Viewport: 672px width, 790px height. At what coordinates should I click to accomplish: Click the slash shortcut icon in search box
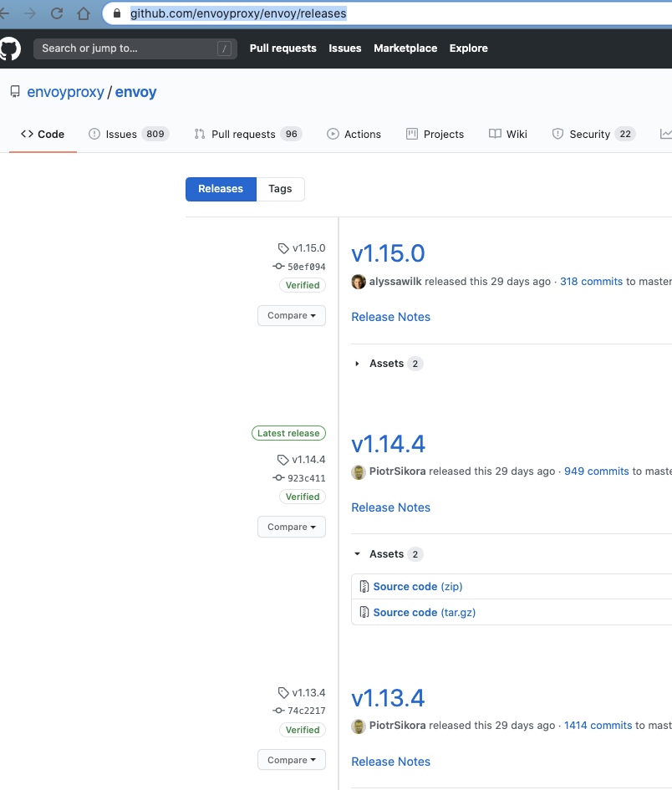pyautogui.click(x=224, y=48)
